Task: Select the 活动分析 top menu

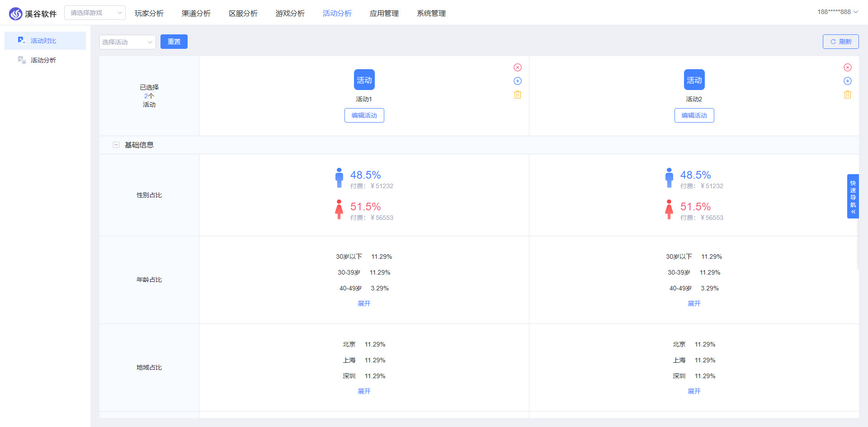Action: tap(337, 14)
